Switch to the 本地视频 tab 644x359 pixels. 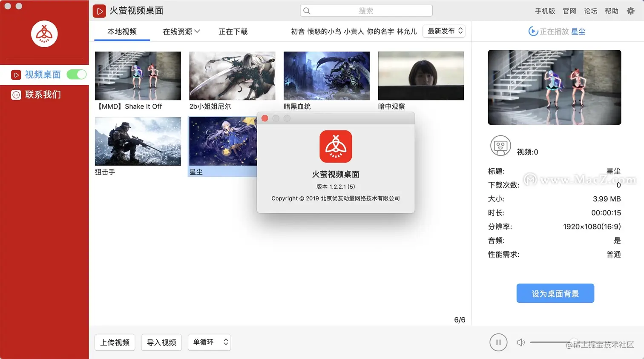tap(122, 32)
